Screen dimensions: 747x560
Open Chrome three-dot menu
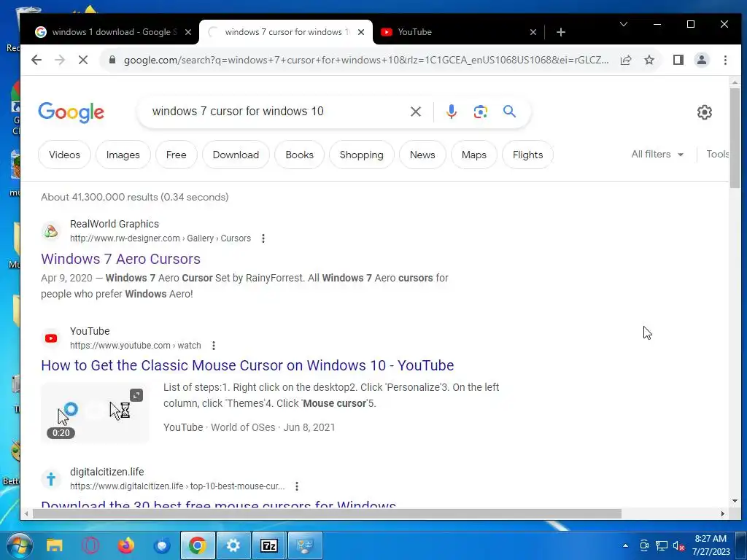coord(725,60)
